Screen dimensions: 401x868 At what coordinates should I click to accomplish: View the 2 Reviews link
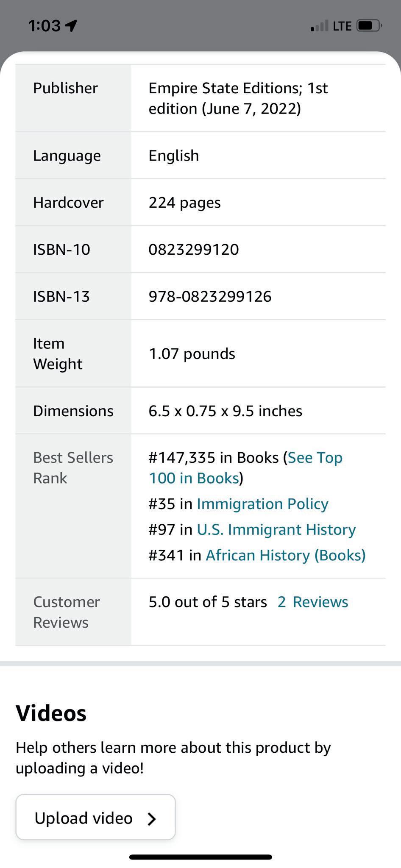[313, 602]
